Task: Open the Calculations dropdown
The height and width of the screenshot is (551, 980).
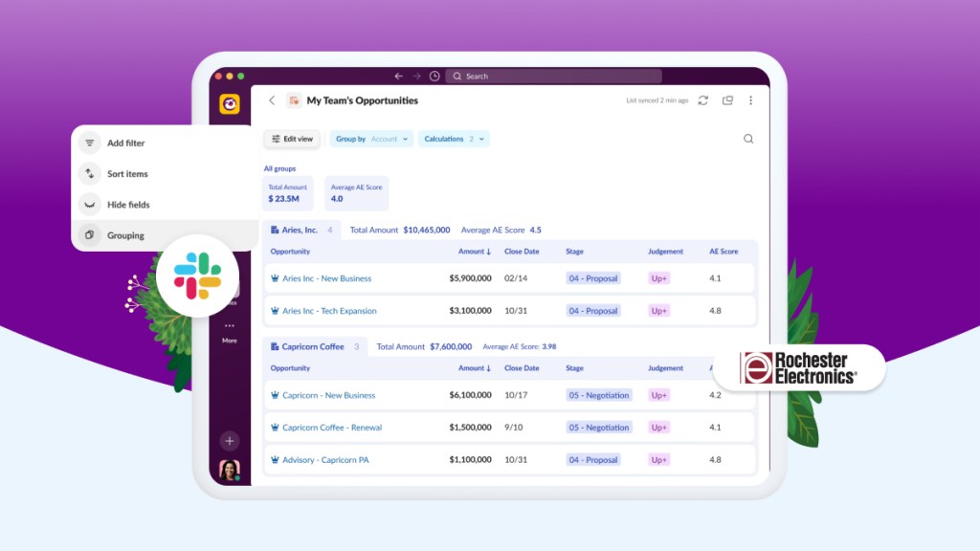Action: [454, 139]
